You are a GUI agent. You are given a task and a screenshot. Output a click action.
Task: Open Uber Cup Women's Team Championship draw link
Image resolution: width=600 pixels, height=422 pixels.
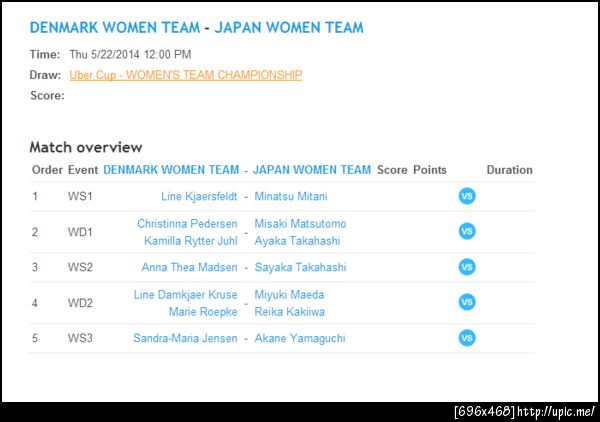click(x=186, y=75)
